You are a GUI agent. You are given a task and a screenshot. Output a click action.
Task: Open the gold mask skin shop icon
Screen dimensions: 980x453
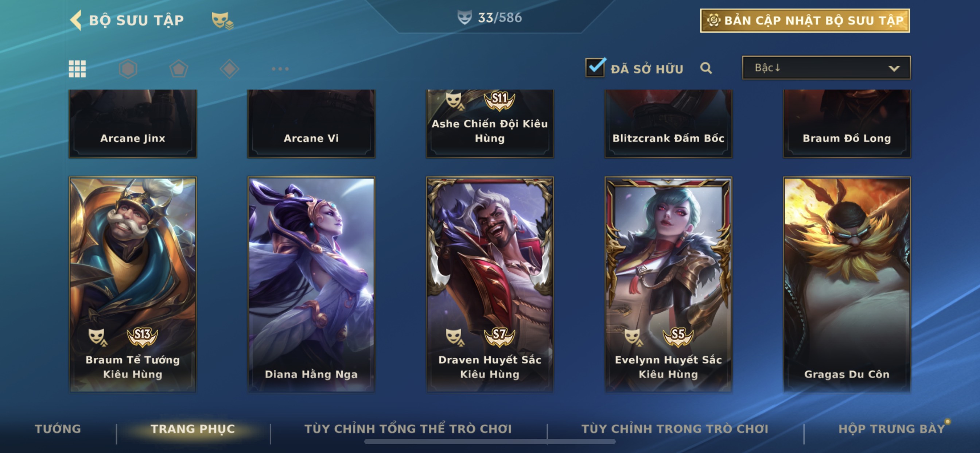(222, 20)
